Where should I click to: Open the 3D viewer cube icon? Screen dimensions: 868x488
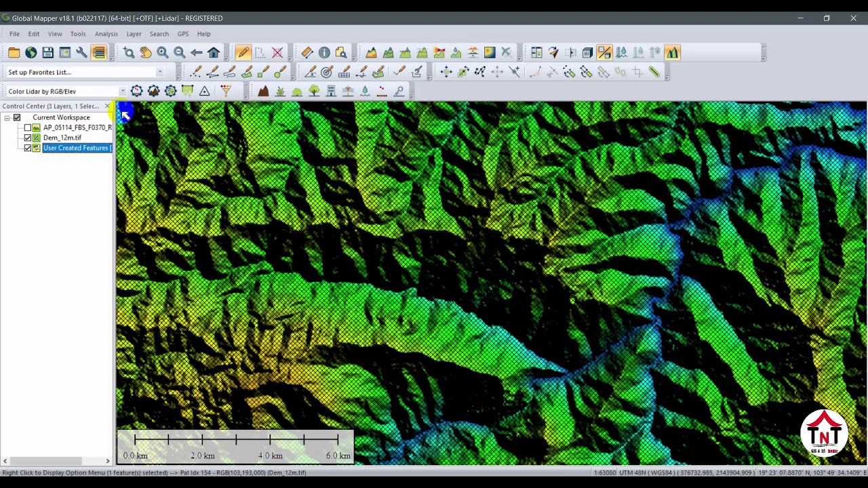[x=587, y=53]
